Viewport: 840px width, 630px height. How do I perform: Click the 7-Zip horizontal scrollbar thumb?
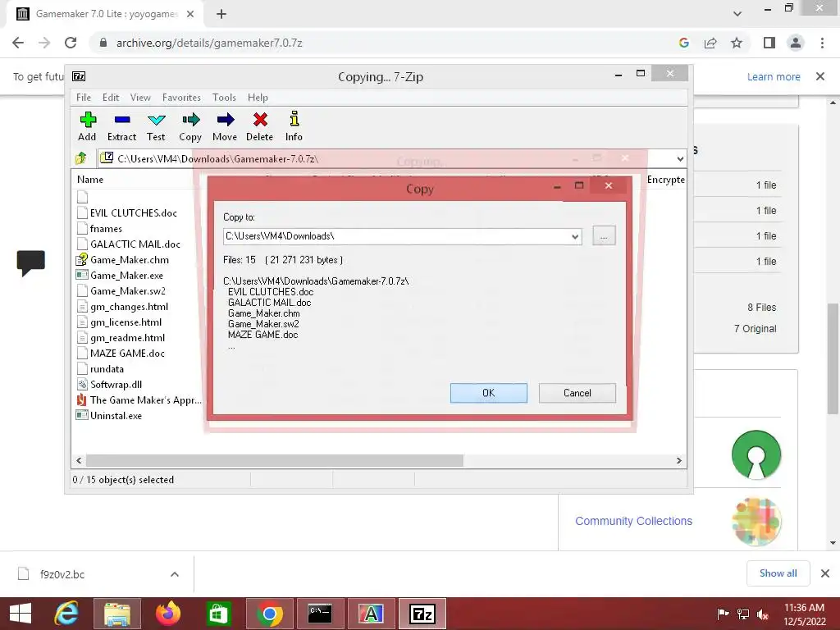(274, 460)
